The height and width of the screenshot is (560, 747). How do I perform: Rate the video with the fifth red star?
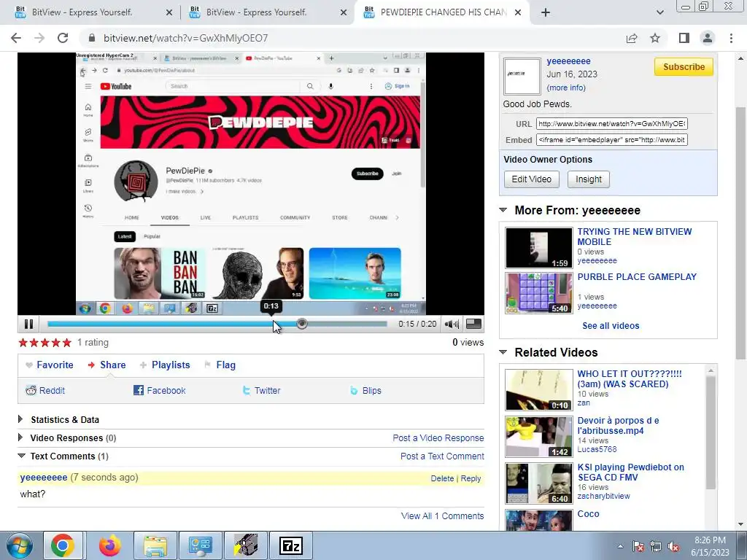point(66,343)
